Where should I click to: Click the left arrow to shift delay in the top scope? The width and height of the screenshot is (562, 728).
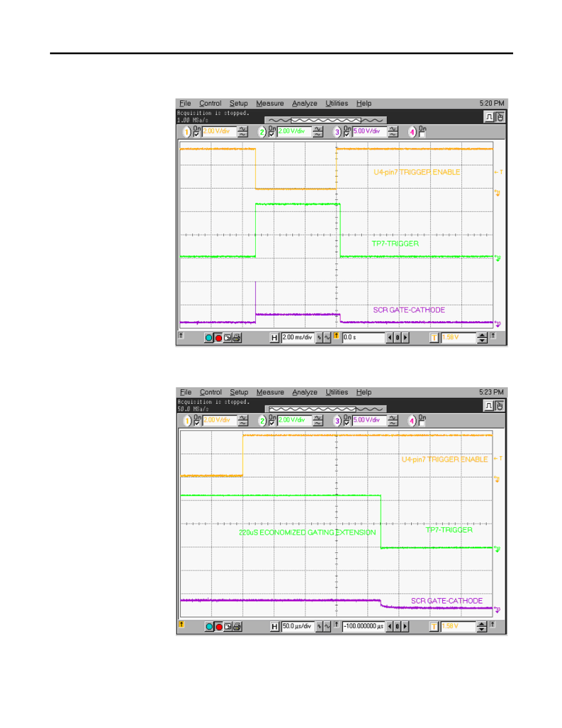[390, 338]
